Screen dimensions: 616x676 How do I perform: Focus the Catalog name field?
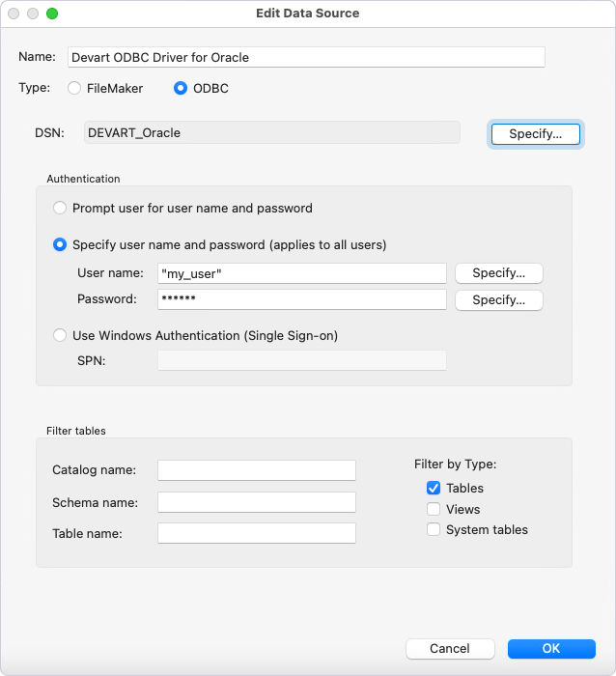(257, 470)
